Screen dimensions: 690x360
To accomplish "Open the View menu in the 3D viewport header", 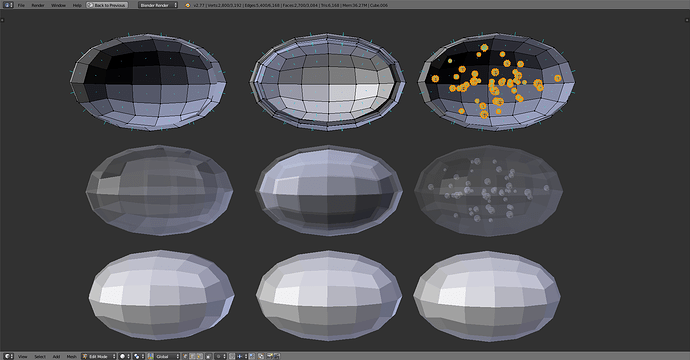I will (22, 356).
